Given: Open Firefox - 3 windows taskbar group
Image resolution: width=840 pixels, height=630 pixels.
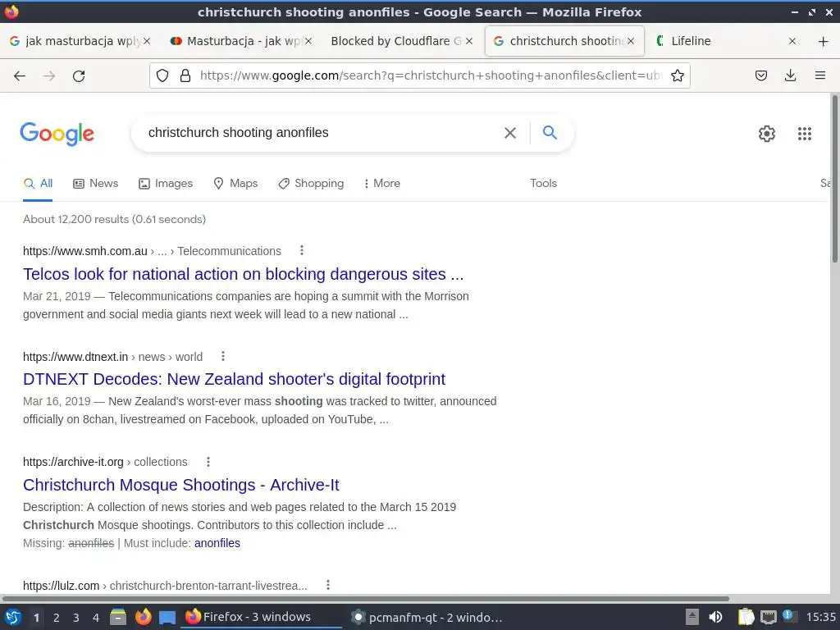Looking at the screenshot, I should tap(262, 617).
